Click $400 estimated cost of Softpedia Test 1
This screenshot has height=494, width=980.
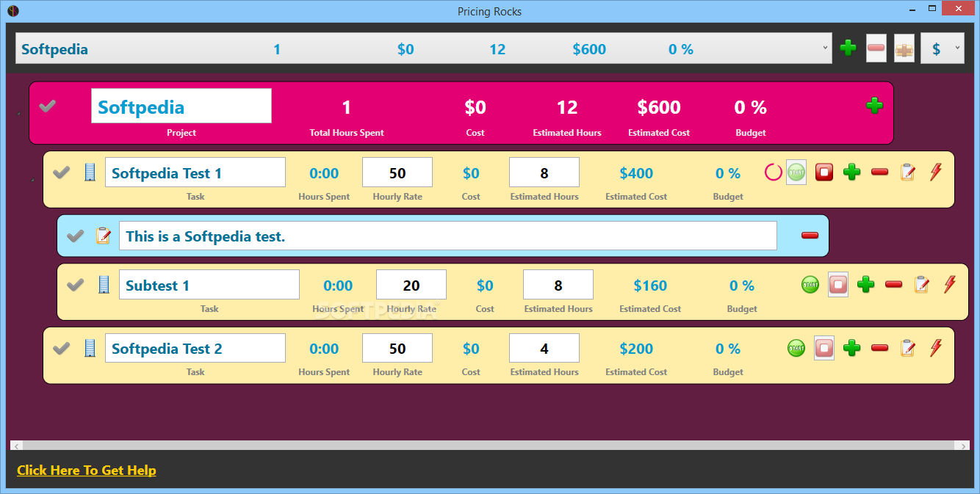636,173
